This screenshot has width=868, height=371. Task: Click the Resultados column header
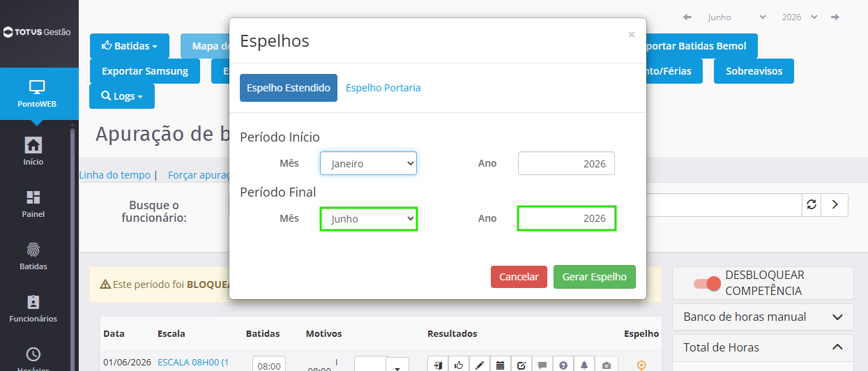452,334
